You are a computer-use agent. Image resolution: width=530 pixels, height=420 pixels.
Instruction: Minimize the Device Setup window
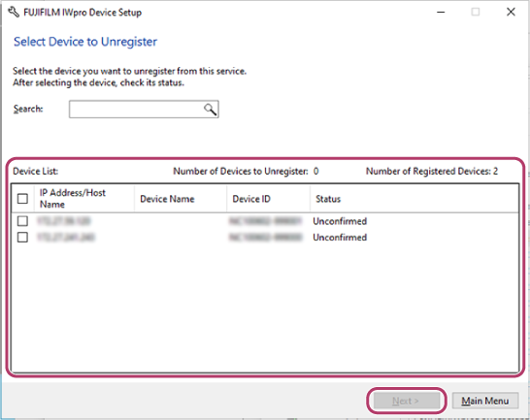click(441, 13)
